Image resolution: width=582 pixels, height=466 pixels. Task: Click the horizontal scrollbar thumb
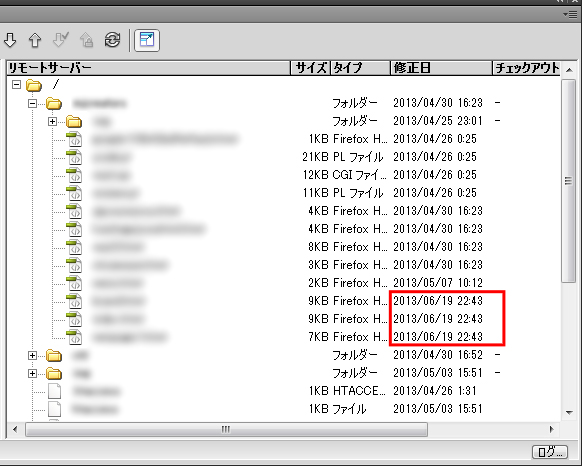pyautogui.click(x=226, y=429)
